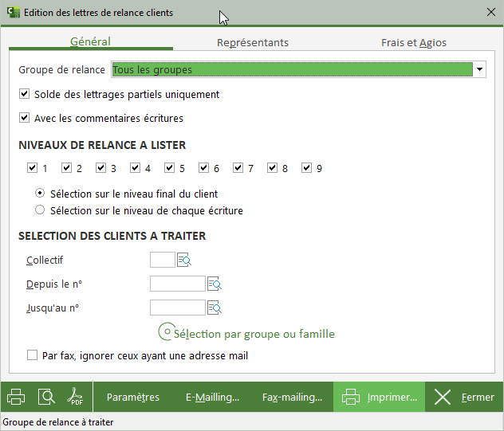Click the Jusqu'au n° input field
The width and height of the screenshot is (504, 431).
(x=177, y=308)
